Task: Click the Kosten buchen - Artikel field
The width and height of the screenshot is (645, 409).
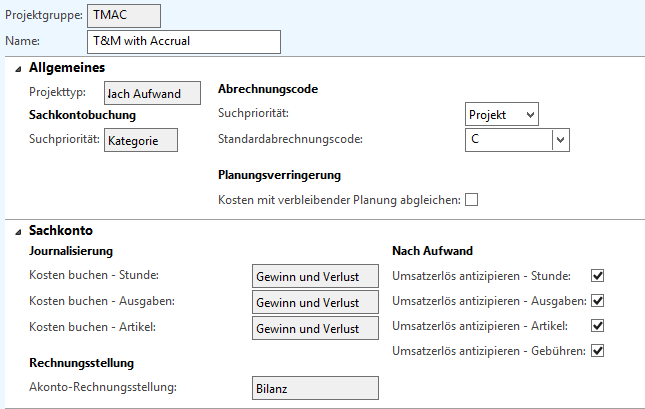Action: [313, 327]
